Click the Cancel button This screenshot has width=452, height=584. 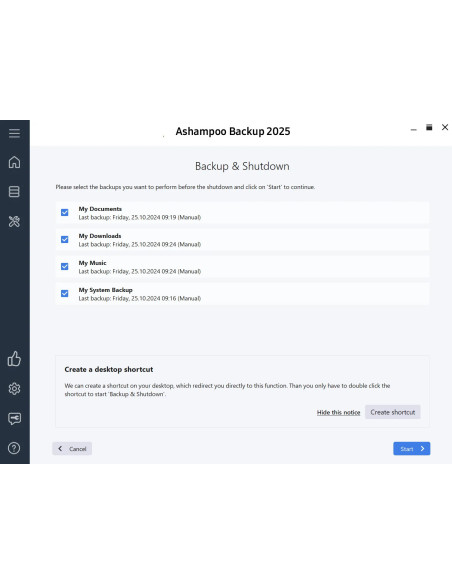click(72, 448)
